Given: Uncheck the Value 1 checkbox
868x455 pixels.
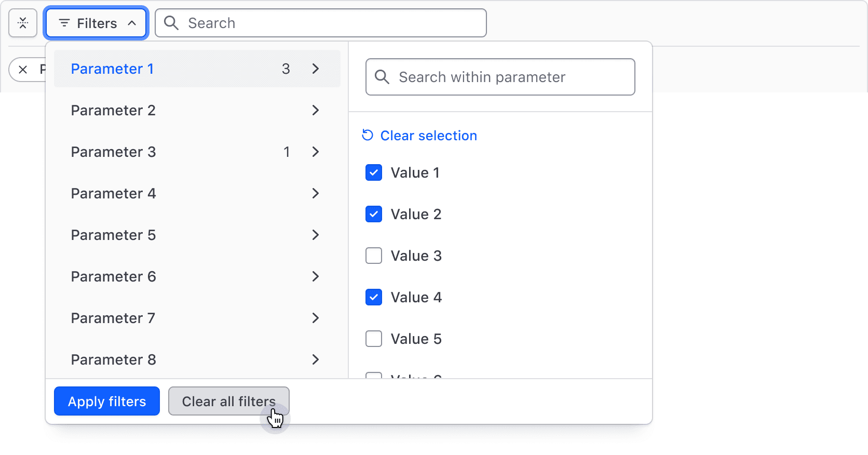Looking at the screenshot, I should point(374,172).
